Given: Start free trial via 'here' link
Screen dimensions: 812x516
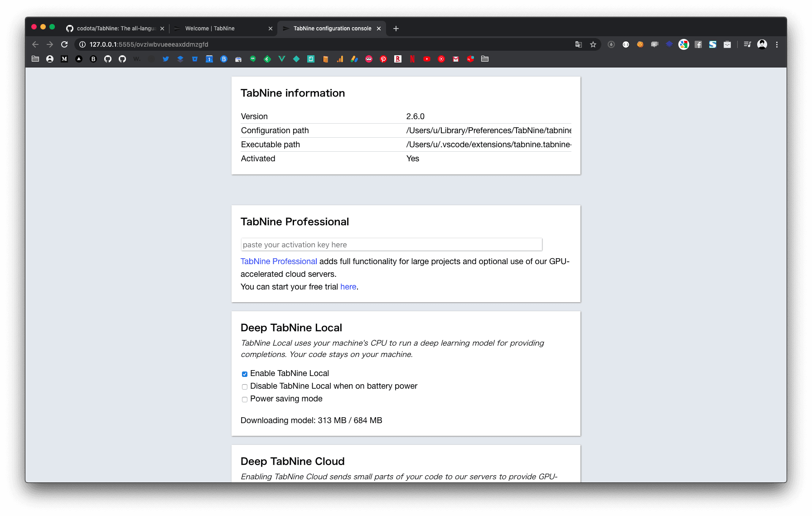Looking at the screenshot, I should 348,287.
